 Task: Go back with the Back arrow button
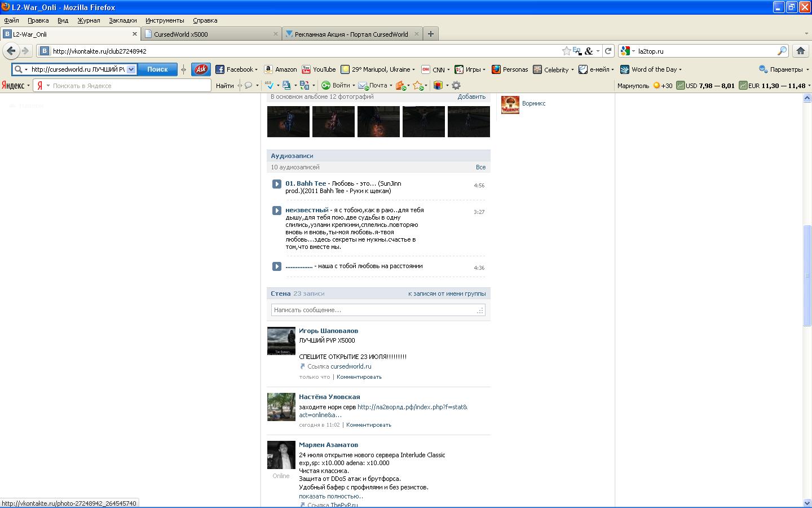[x=11, y=51]
